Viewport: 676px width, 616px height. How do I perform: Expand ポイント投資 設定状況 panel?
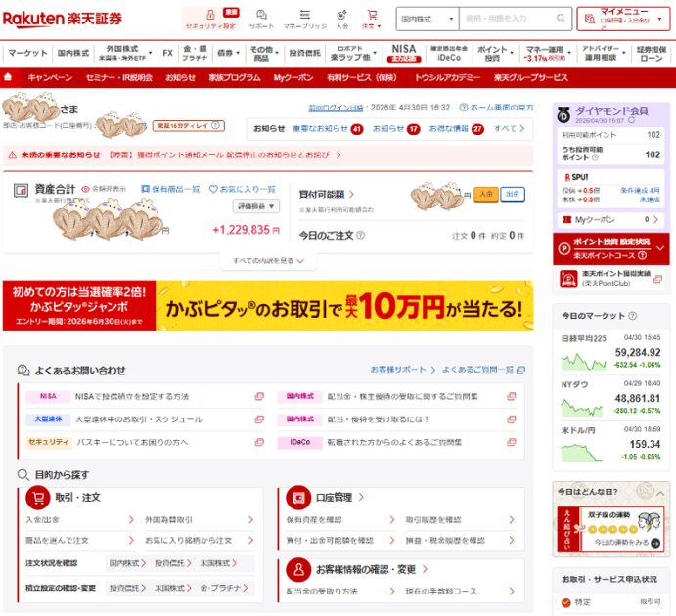pyautogui.click(x=659, y=248)
